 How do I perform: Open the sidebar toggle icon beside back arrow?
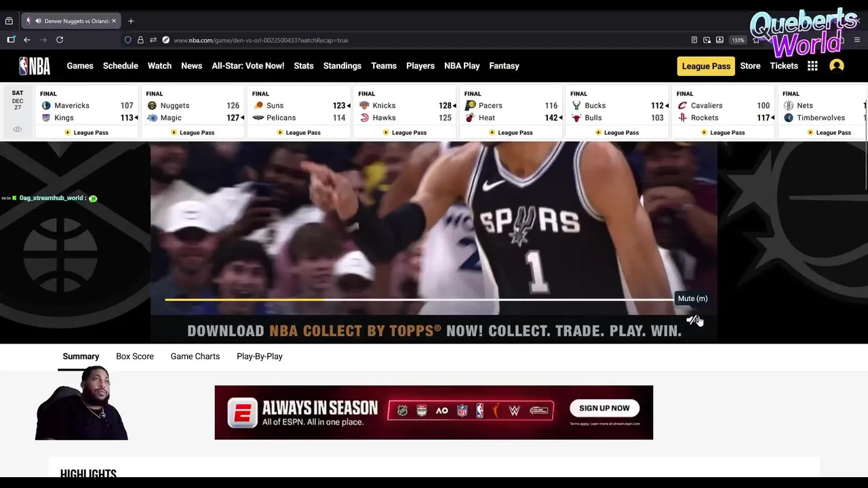[11, 40]
